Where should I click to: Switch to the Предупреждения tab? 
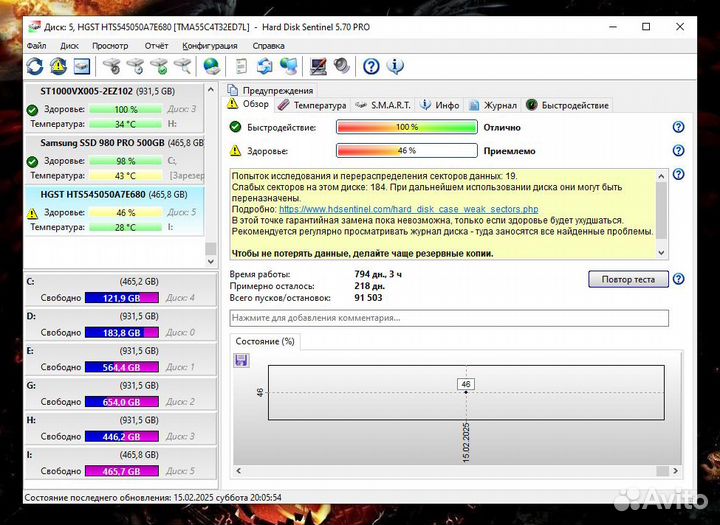[270, 90]
